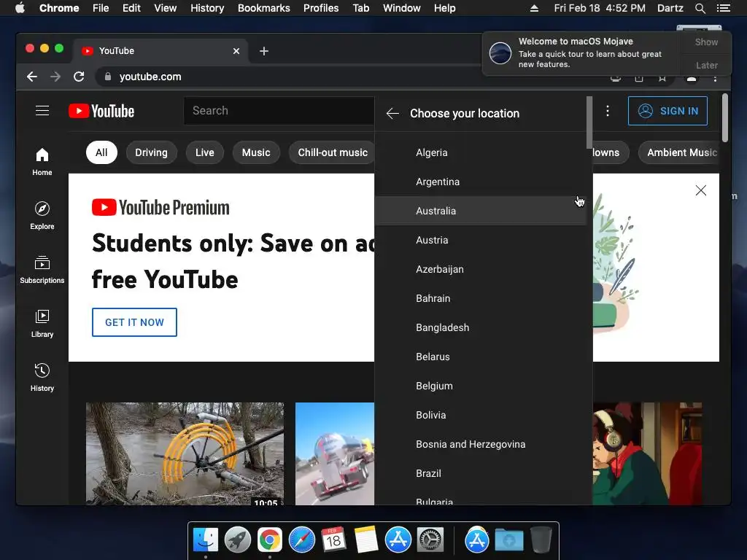Go to Home in the sidebar
The width and height of the screenshot is (747, 560).
42,162
